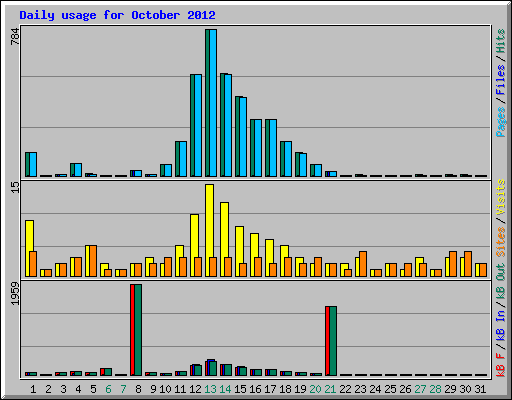
Task: Click the tall kB bar on day 8
Action: tap(136, 330)
